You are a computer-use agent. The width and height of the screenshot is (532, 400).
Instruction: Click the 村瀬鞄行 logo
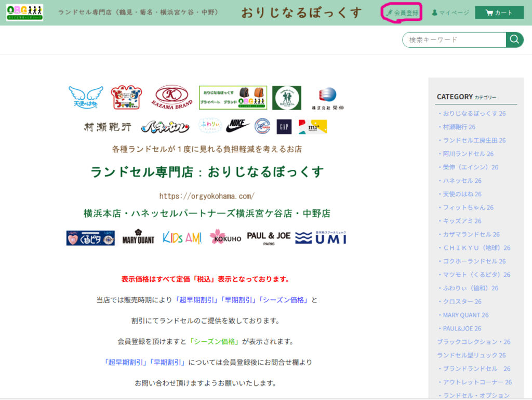tap(108, 127)
